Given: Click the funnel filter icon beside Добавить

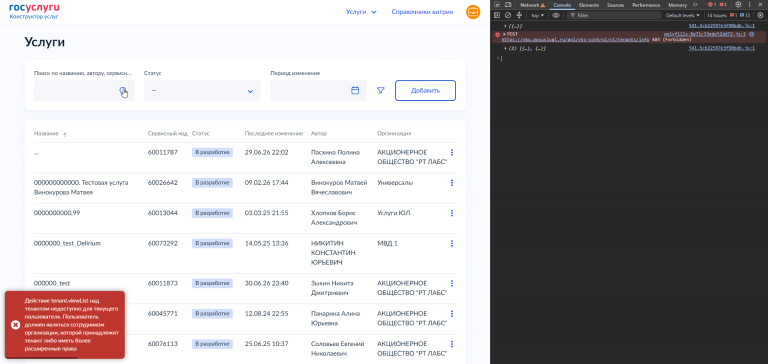Looking at the screenshot, I should [381, 91].
